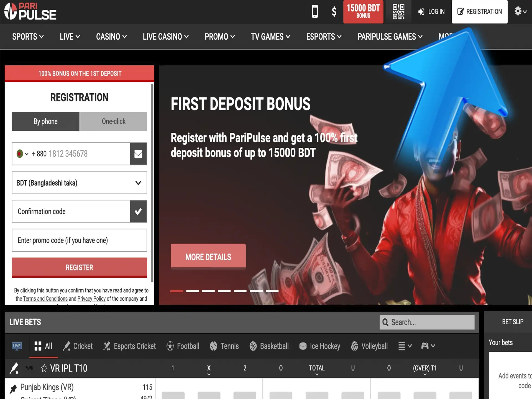The image size is (532, 399).
Task: Open the ESPORTS menu
Action: (x=324, y=37)
